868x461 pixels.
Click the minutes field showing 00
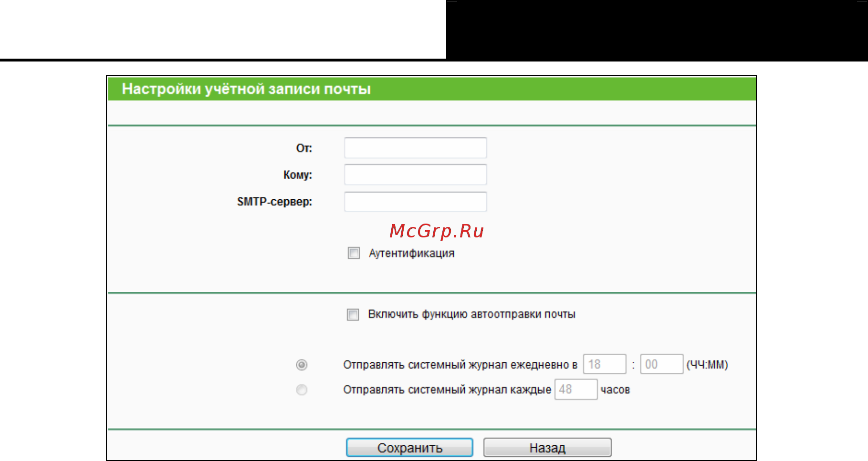(x=661, y=364)
